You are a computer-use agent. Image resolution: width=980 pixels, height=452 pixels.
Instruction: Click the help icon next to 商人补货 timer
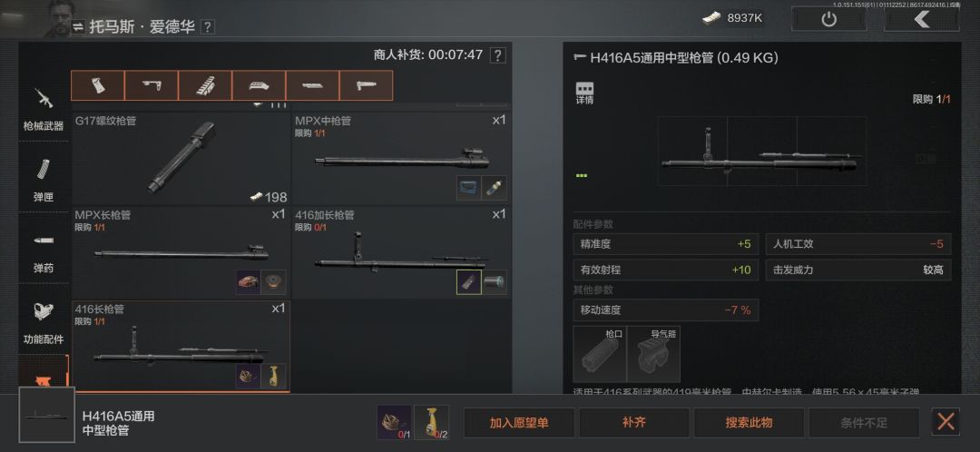pyautogui.click(x=497, y=55)
